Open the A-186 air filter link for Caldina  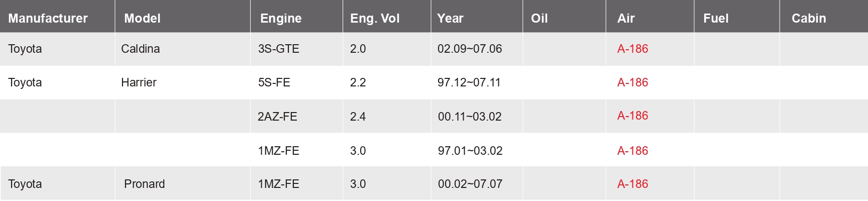coord(632,49)
